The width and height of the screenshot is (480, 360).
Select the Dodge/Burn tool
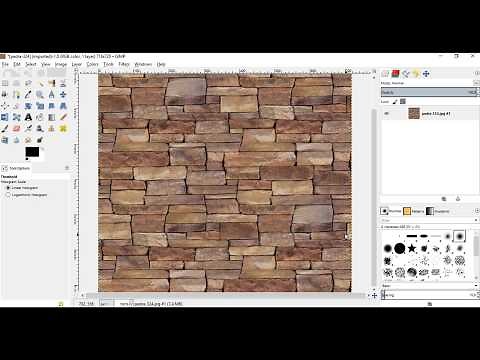click(40, 140)
